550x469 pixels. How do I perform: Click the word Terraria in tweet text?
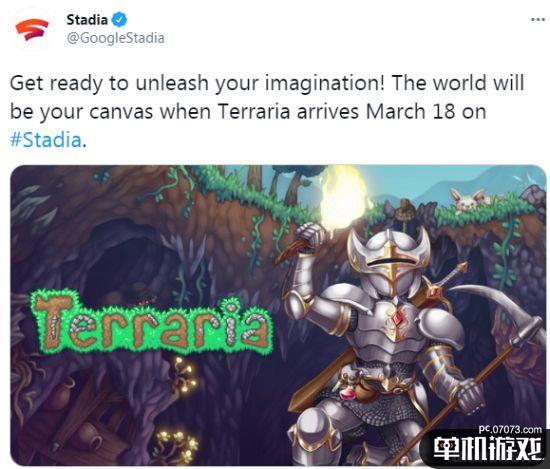tap(254, 112)
